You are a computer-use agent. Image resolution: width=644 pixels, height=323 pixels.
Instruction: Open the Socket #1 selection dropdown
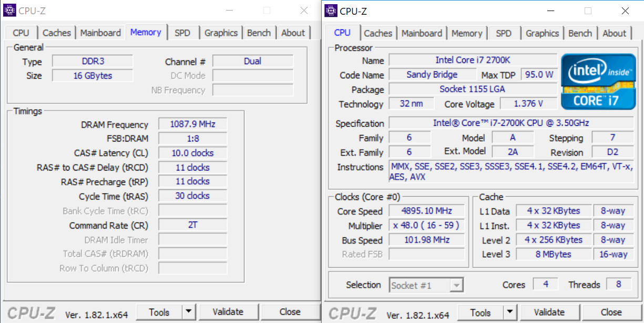pos(426,285)
